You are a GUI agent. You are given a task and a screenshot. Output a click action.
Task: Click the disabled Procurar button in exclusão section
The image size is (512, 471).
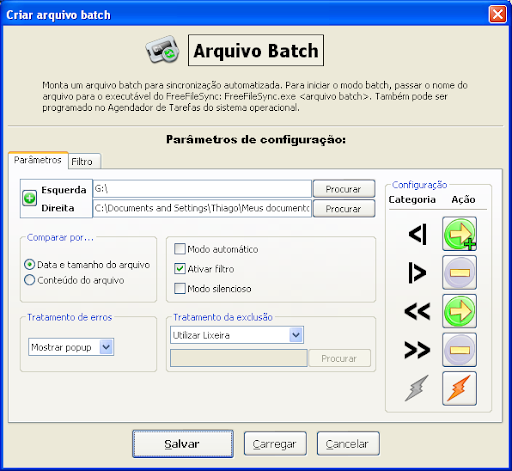[339, 358]
